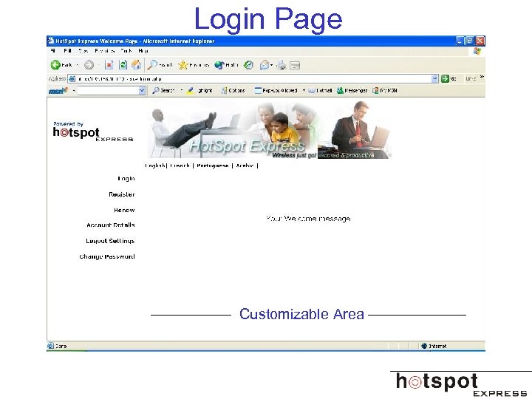Click the Mail envelope icon
The height and width of the screenshot is (399, 532).
pyautogui.click(x=265, y=65)
